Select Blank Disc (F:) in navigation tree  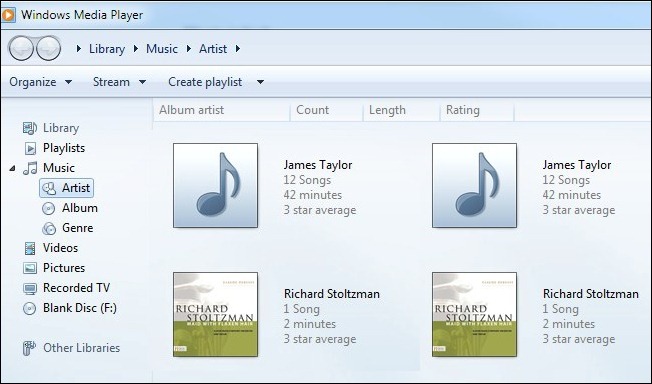tap(80, 308)
